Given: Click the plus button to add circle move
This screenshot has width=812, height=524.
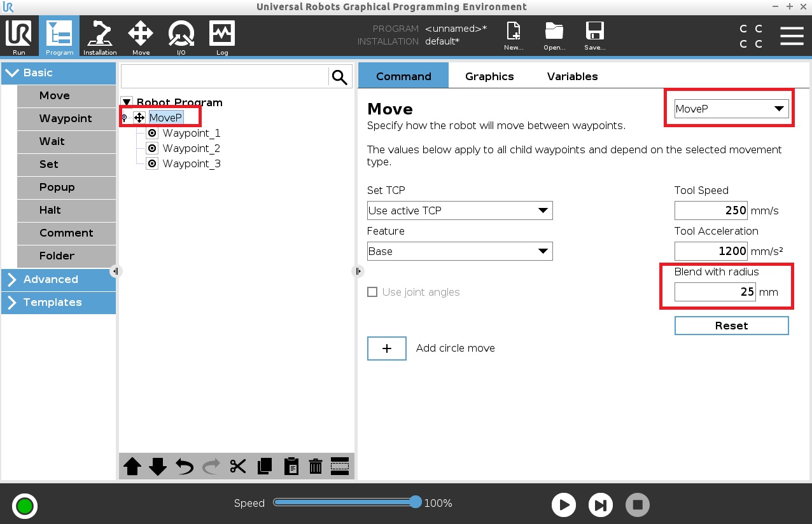Looking at the screenshot, I should point(387,348).
